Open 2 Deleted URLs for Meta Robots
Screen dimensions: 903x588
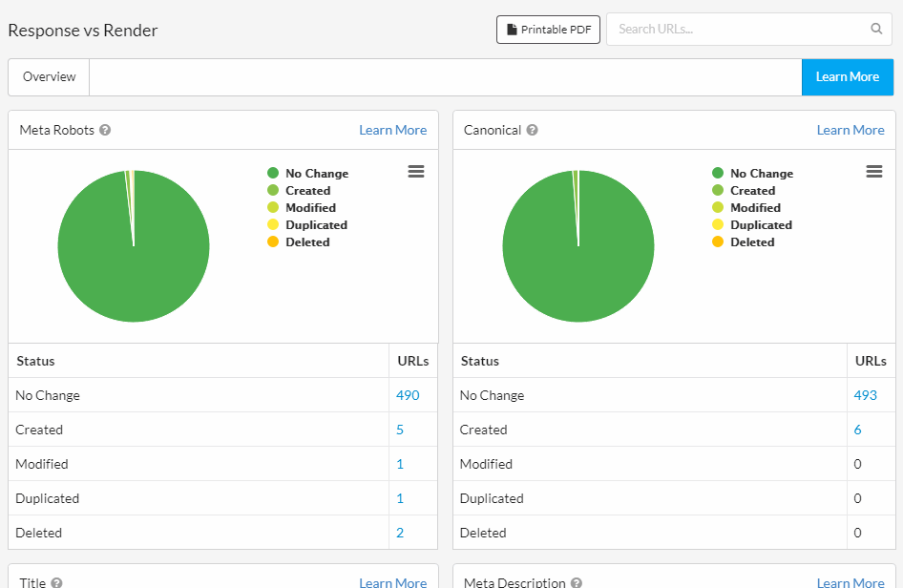tap(400, 534)
